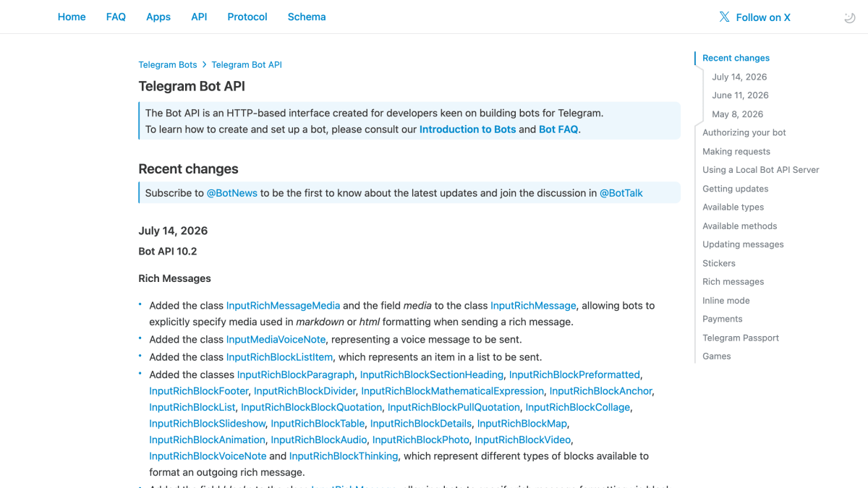Open InputRichBlockThinking link
868x488 pixels.
[x=344, y=456]
